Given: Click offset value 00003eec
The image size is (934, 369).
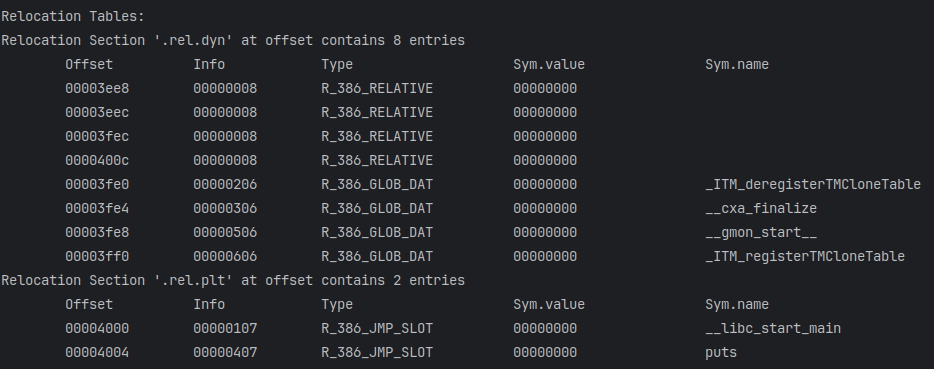Looking at the screenshot, I should tap(97, 113).
